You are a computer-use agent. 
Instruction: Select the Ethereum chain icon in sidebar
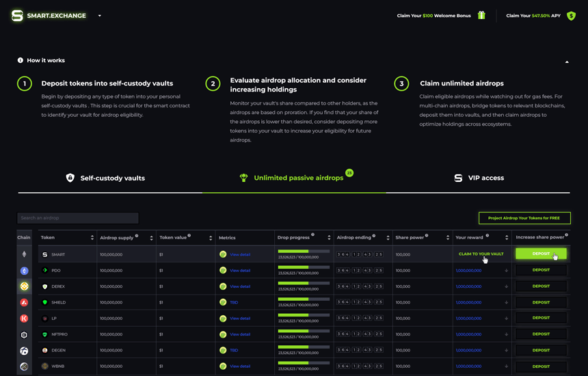coord(24,254)
